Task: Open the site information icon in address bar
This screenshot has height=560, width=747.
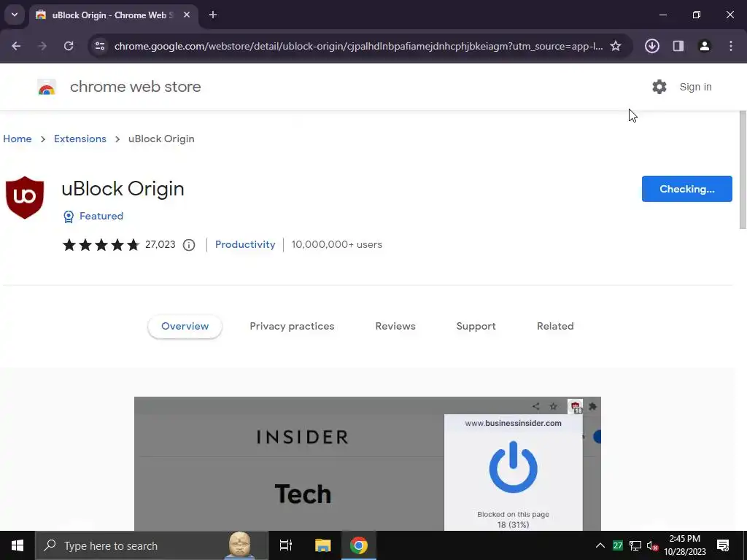Action: click(x=100, y=46)
